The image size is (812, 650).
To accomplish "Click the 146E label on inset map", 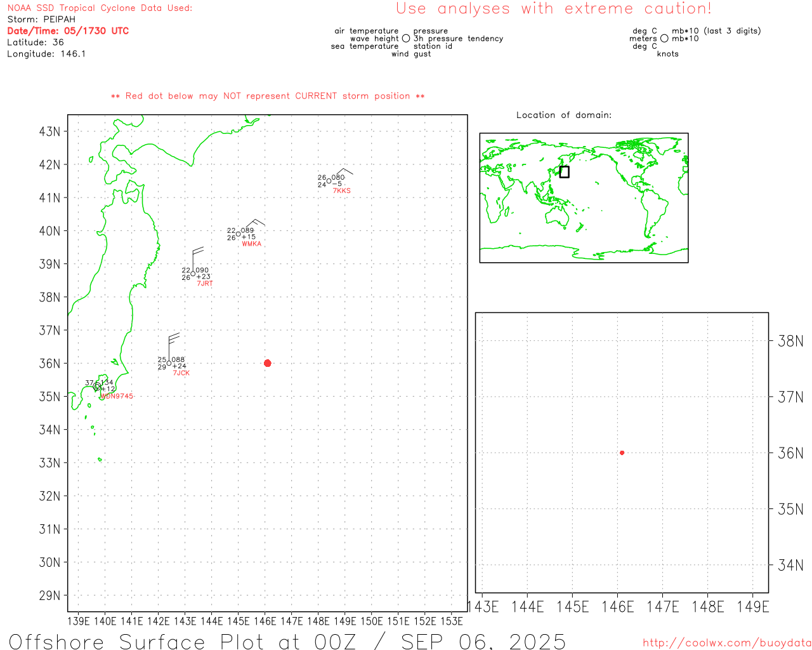I will (618, 607).
